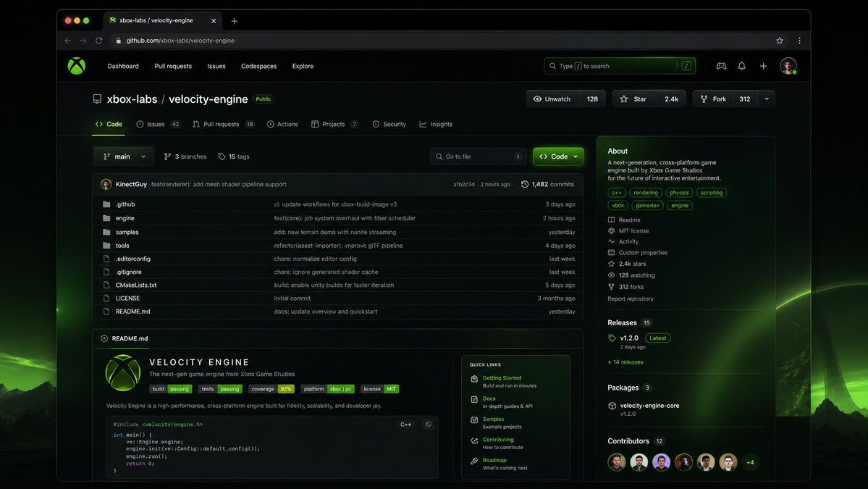View 15 tags
The width and height of the screenshot is (868, 489).
pyautogui.click(x=234, y=156)
